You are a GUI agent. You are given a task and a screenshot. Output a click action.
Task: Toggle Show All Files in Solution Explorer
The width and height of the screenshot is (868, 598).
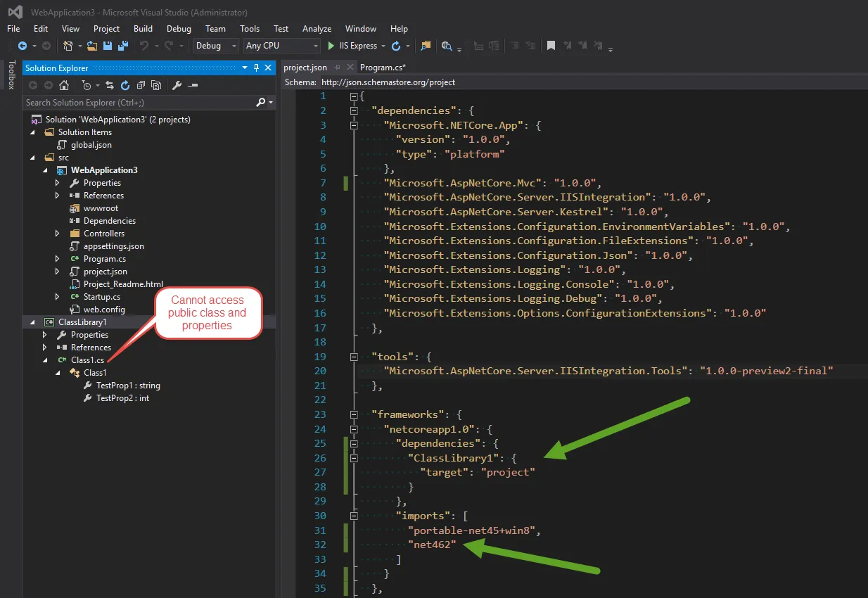(x=156, y=85)
